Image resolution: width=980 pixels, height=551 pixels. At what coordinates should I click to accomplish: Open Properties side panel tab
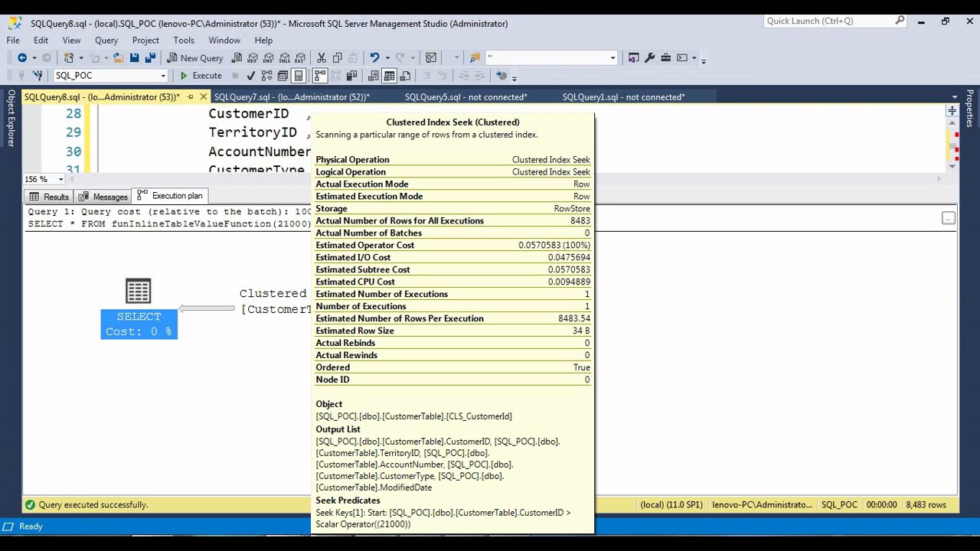coord(969,109)
